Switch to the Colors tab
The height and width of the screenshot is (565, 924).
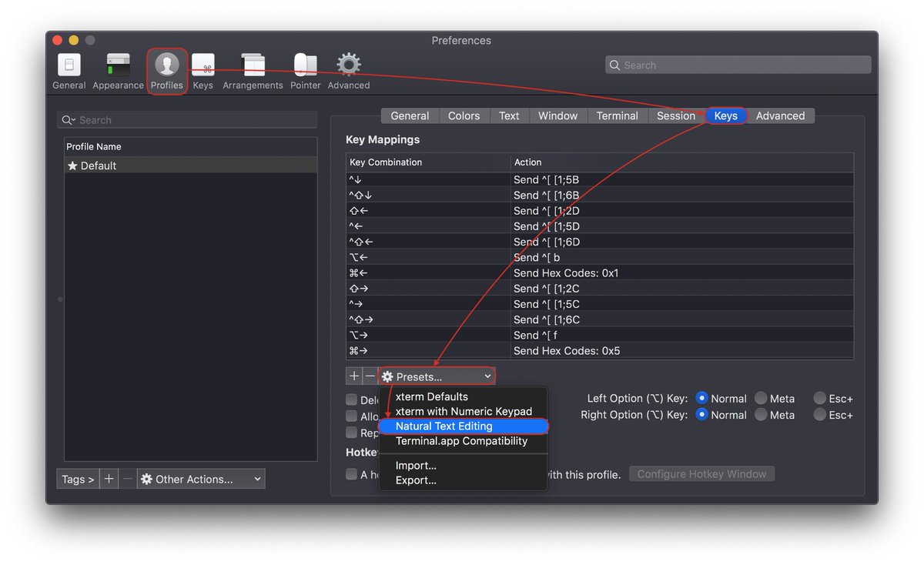click(464, 115)
